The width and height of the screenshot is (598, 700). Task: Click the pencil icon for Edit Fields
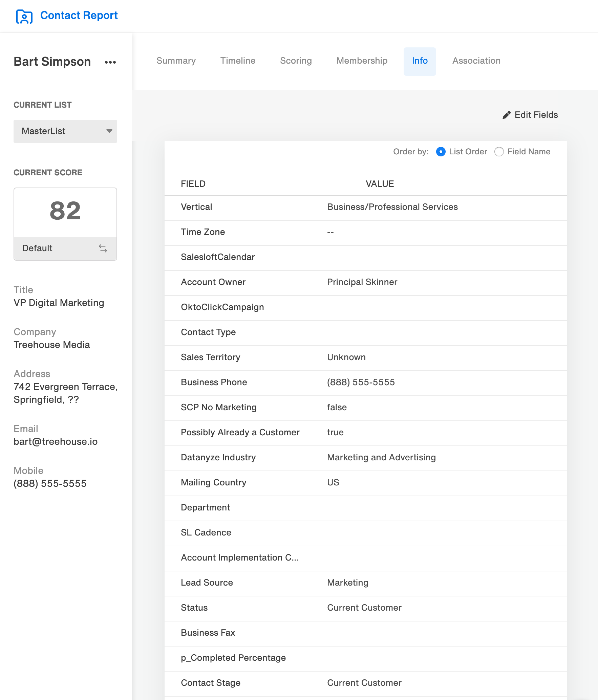pos(506,115)
